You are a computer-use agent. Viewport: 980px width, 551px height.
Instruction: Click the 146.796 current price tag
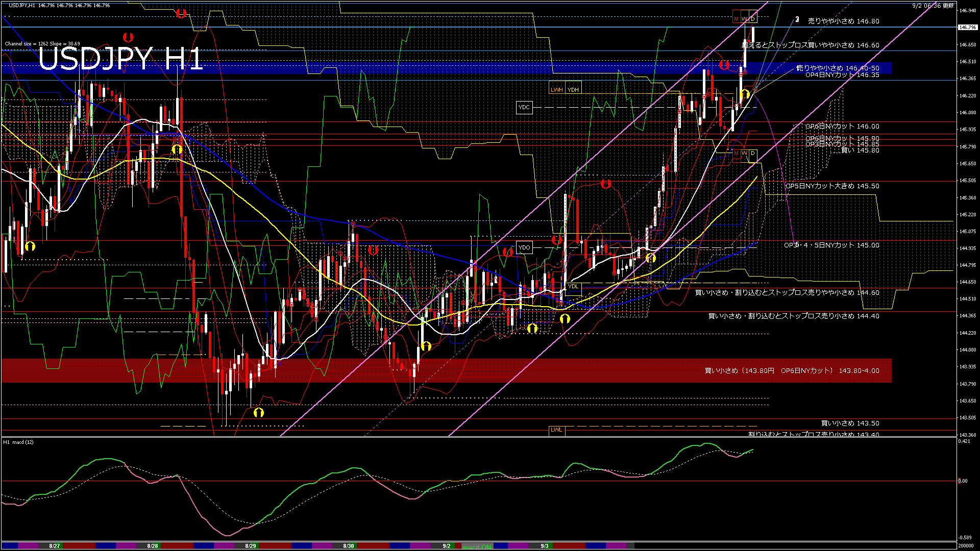point(967,28)
